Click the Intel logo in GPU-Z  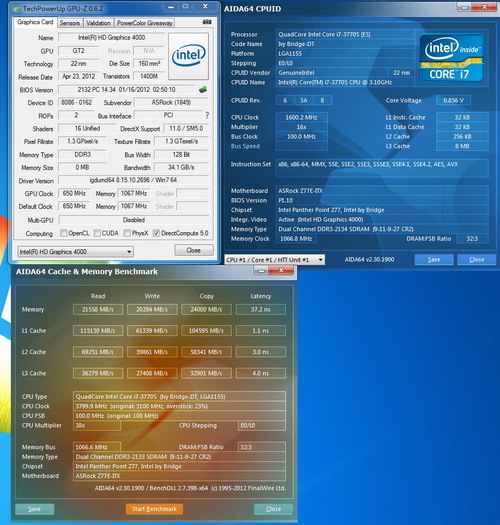point(188,56)
